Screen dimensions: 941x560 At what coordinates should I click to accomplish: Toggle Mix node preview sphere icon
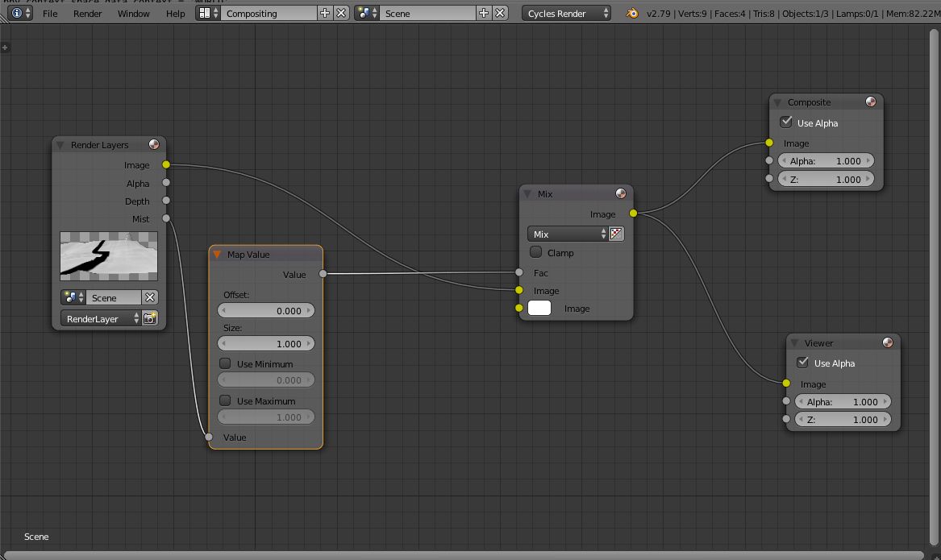click(621, 193)
